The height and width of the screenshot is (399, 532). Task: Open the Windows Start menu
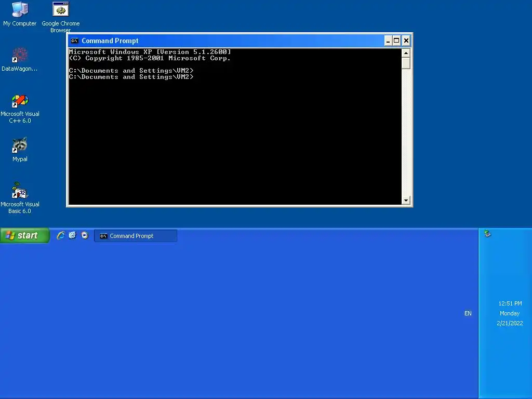[x=25, y=235]
